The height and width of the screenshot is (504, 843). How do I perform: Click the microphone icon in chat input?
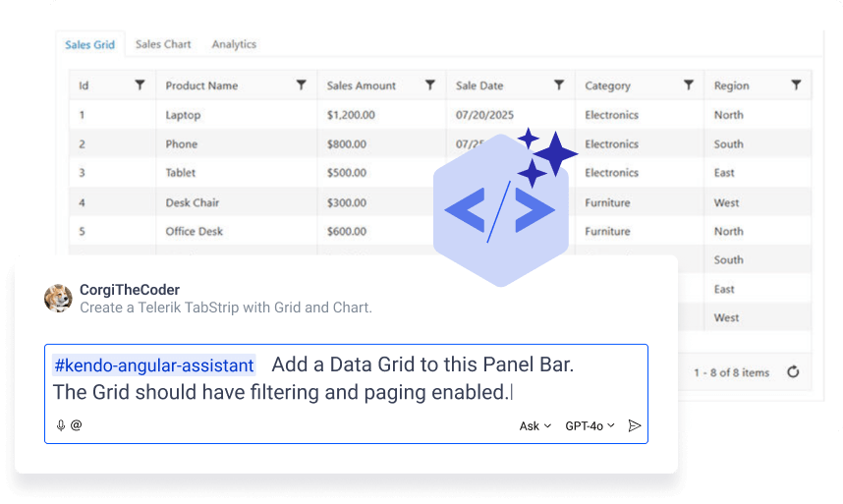[x=61, y=425]
